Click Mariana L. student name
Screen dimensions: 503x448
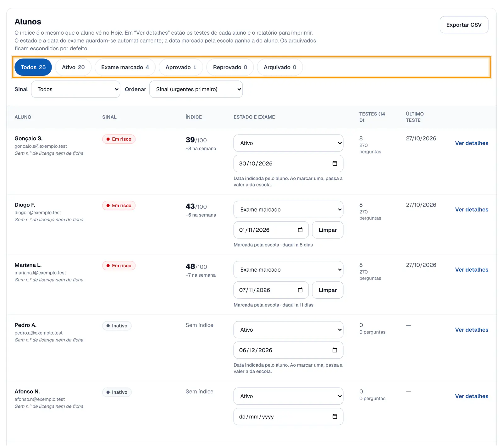(28, 265)
